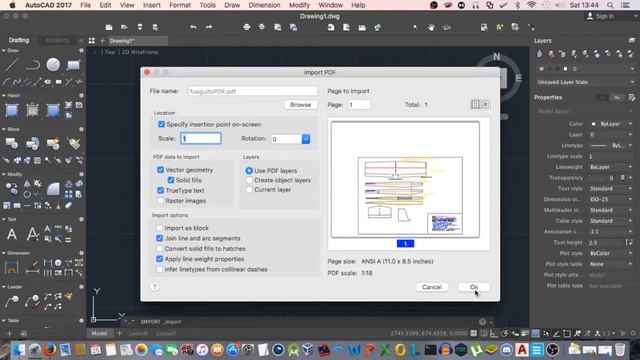
Task: Open Text style Standard dropdown
Action: [612, 189]
